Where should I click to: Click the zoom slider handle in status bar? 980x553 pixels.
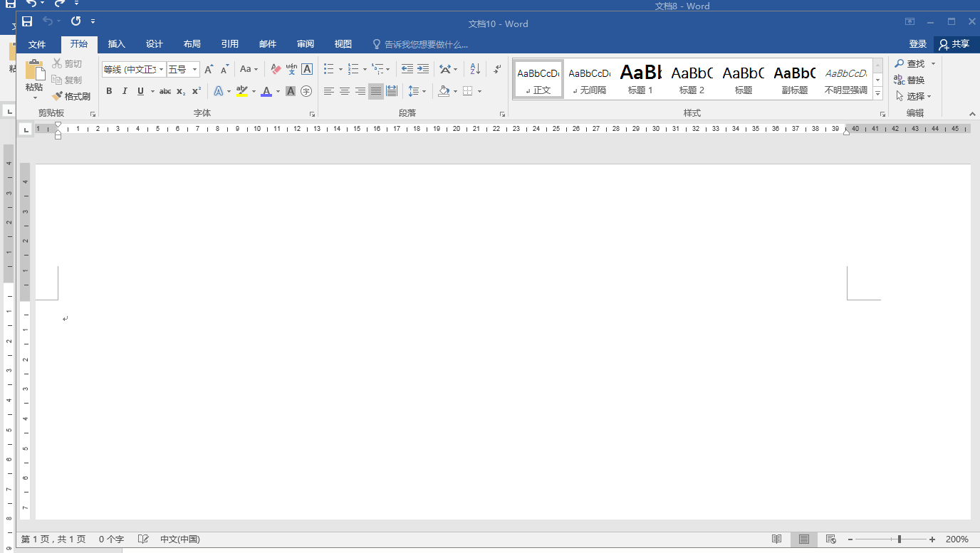[900, 539]
